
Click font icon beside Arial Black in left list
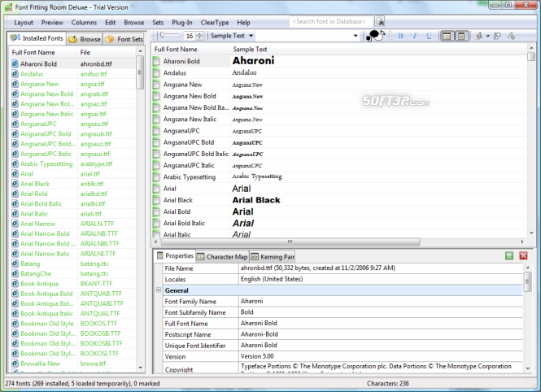pyautogui.click(x=15, y=184)
